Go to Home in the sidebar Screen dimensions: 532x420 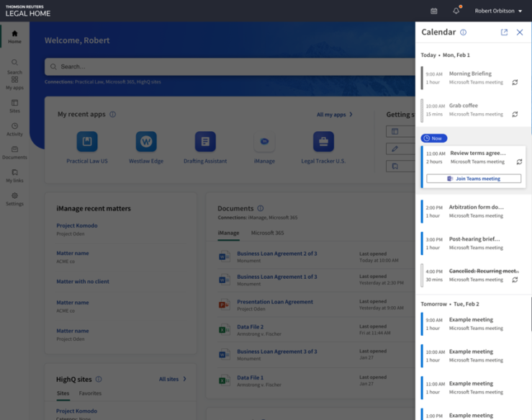click(x=14, y=37)
